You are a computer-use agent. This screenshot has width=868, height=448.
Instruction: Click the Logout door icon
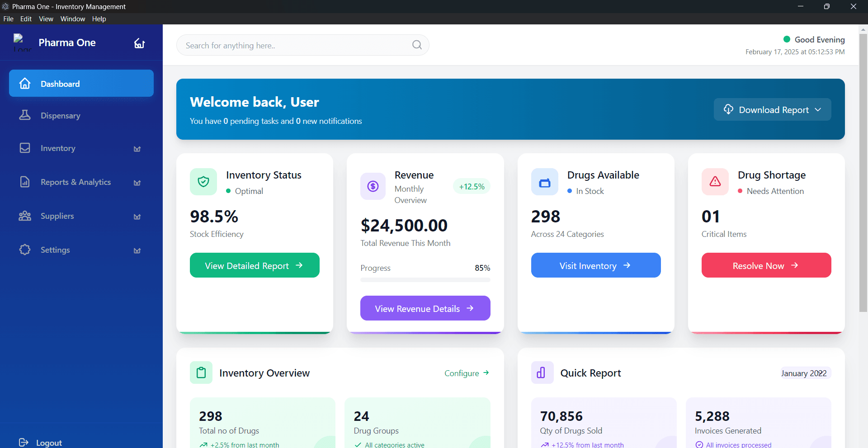(24, 443)
